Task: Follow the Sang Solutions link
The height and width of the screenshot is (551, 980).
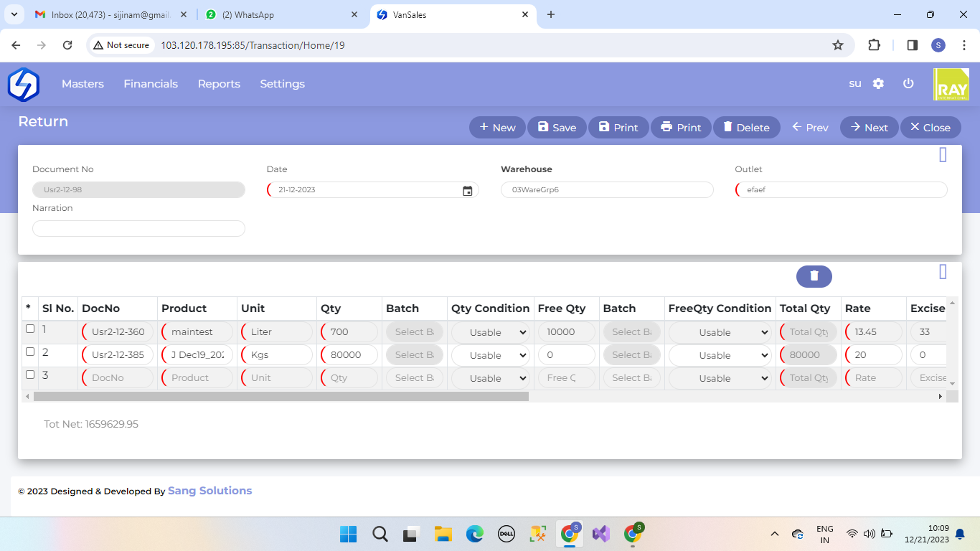Action: [209, 491]
